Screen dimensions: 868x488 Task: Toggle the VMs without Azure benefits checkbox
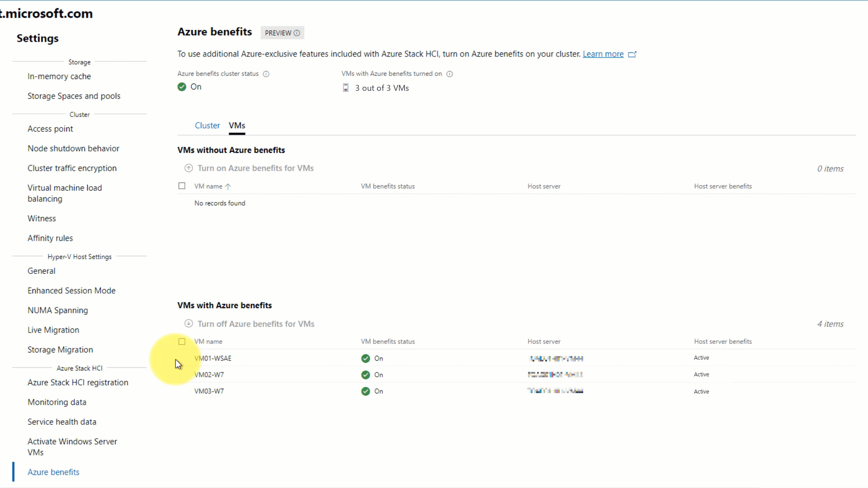183,186
